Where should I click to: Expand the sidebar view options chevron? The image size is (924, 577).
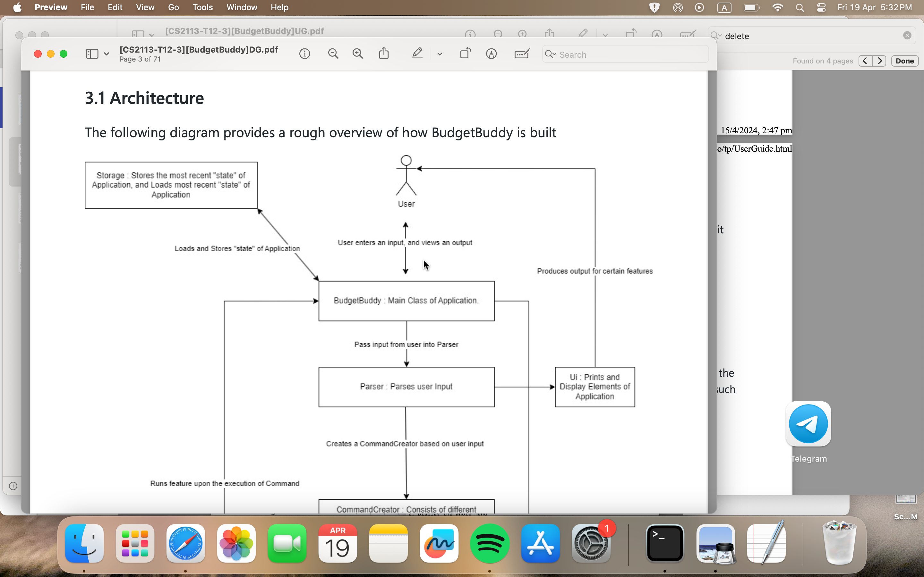(107, 54)
